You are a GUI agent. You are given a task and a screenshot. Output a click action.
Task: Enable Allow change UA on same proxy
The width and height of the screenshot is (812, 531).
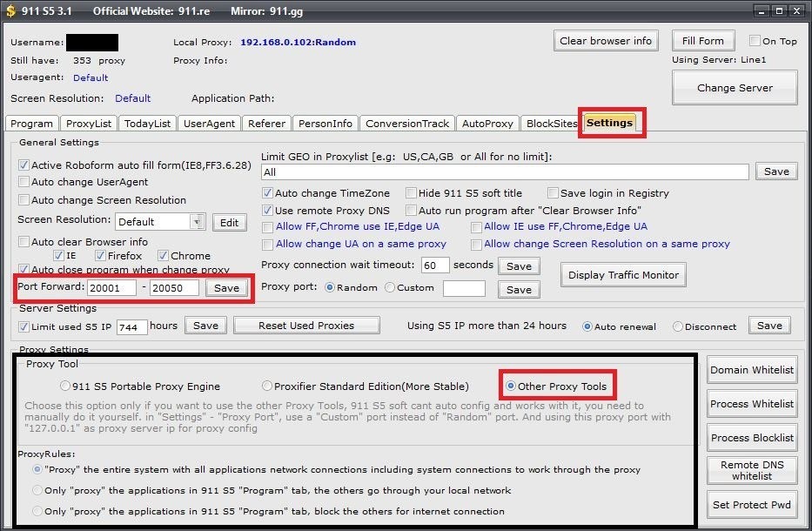267,245
